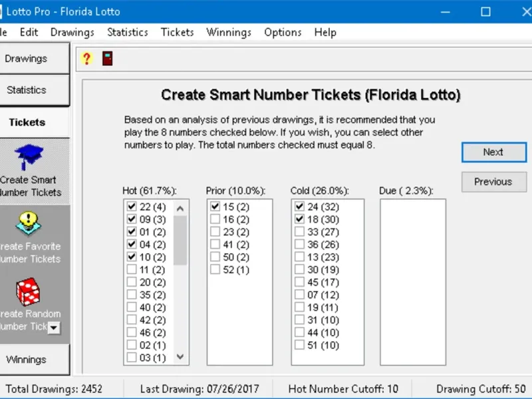Check cold number 44
The image size is (532, 399).
pyautogui.click(x=299, y=332)
